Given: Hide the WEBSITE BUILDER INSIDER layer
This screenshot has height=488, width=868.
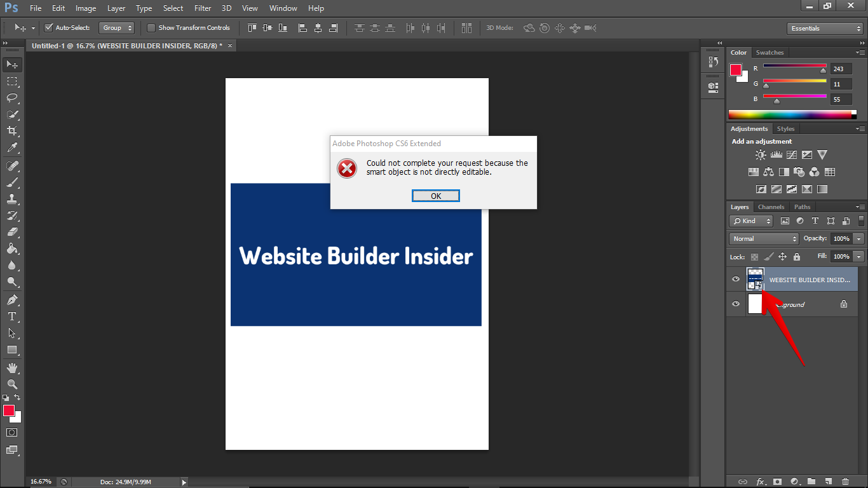Looking at the screenshot, I should point(736,280).
